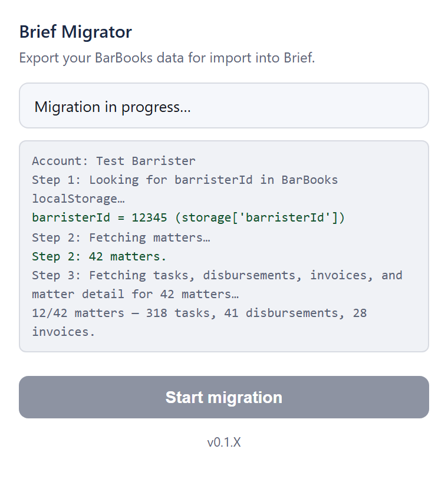
Task: Click the 'Step 2: Fetching matters…' line
Action: click(121, 237)
